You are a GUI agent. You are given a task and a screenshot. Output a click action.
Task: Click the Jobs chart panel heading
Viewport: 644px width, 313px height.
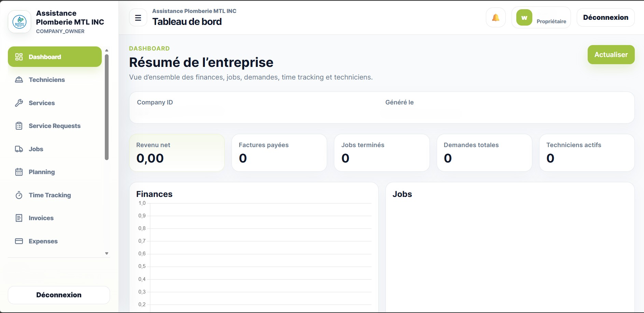pos(402,194)
